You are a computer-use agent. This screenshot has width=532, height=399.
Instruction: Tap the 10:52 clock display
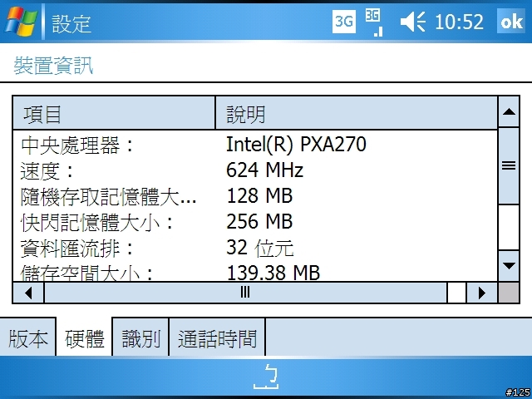[459, 22]
